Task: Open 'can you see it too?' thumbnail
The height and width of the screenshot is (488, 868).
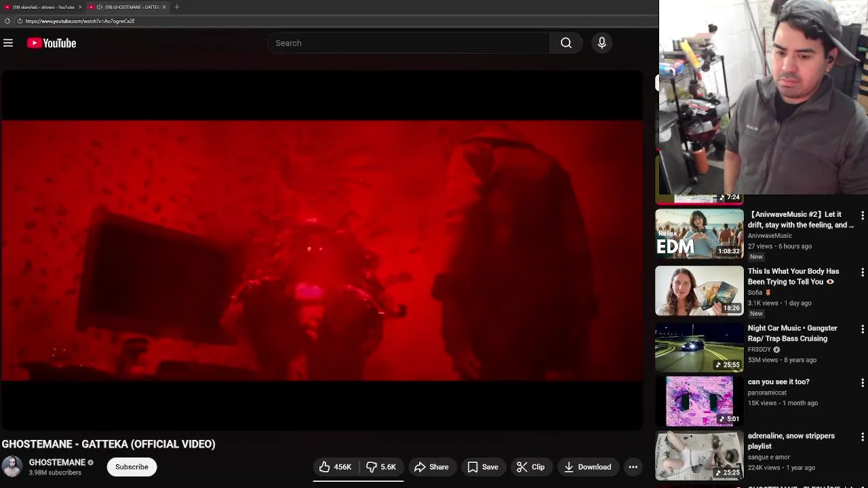Action: 699,401
